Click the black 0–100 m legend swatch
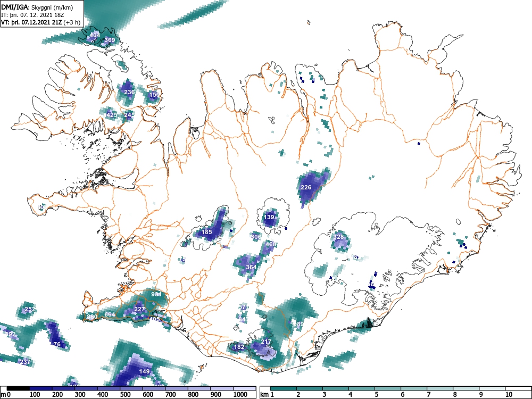The width and height of the screenshot is (532, 399). point(18,388)
